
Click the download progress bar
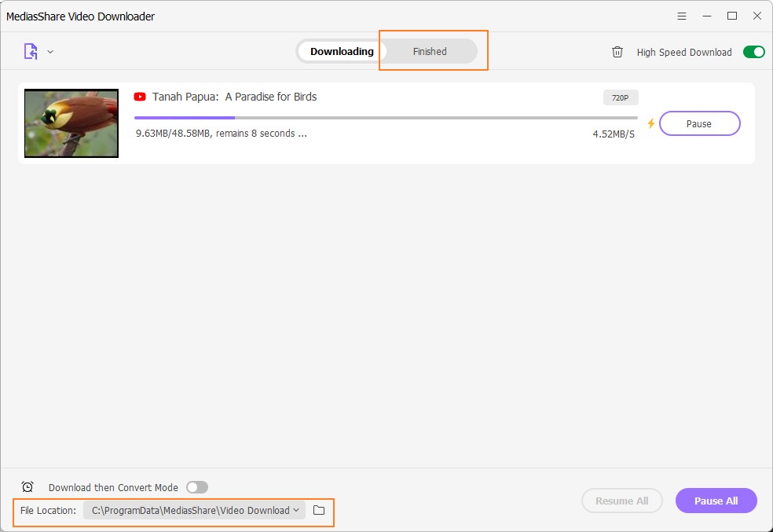pos(385,118)
